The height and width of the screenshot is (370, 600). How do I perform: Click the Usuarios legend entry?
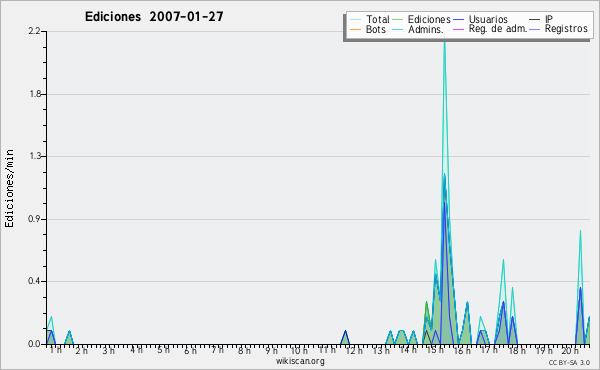click(481, 19)
